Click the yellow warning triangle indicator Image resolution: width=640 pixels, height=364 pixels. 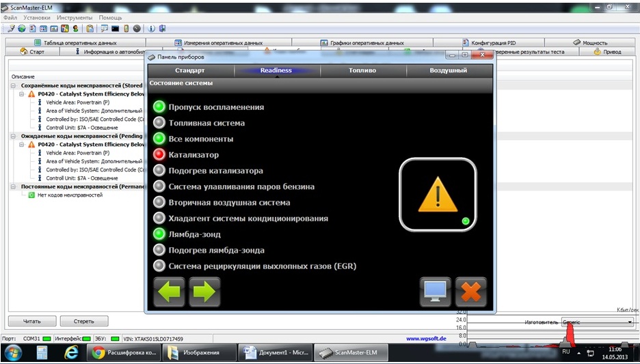[x=438, y=195]
